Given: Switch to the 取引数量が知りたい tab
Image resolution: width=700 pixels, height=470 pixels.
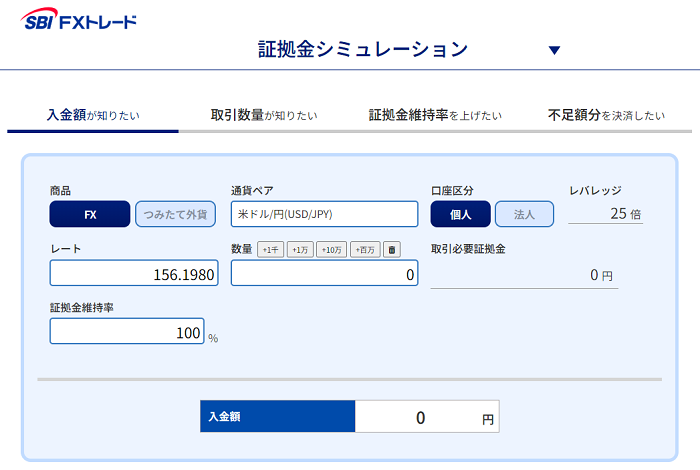Looking at the screenshot, I should click(x=264, y=116).
